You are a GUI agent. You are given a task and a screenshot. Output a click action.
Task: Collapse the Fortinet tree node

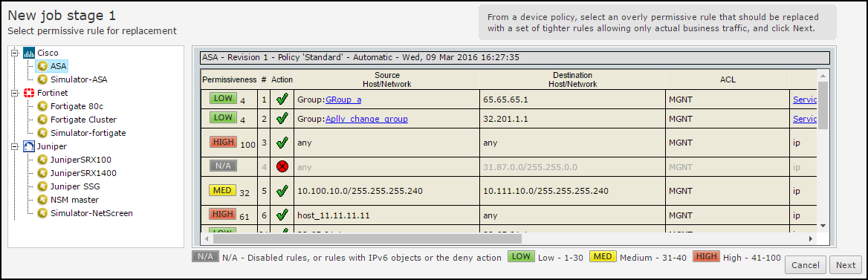pyautogui.click(x=14, y=93)
